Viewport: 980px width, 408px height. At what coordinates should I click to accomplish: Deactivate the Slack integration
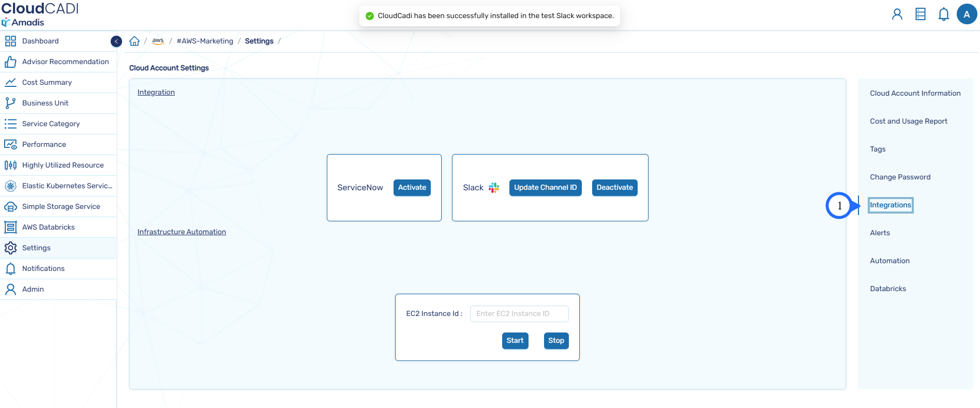pos(614,187)
